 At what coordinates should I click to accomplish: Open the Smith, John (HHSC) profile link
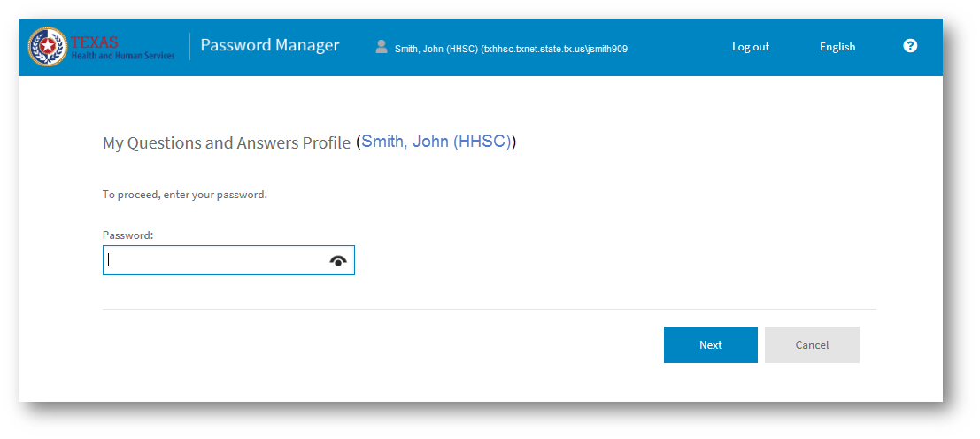click(x=436, y=142)
